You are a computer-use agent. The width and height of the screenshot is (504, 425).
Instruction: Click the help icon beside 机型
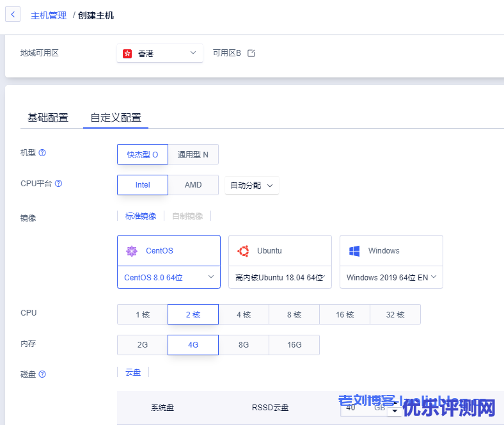[x=42, y=153]
